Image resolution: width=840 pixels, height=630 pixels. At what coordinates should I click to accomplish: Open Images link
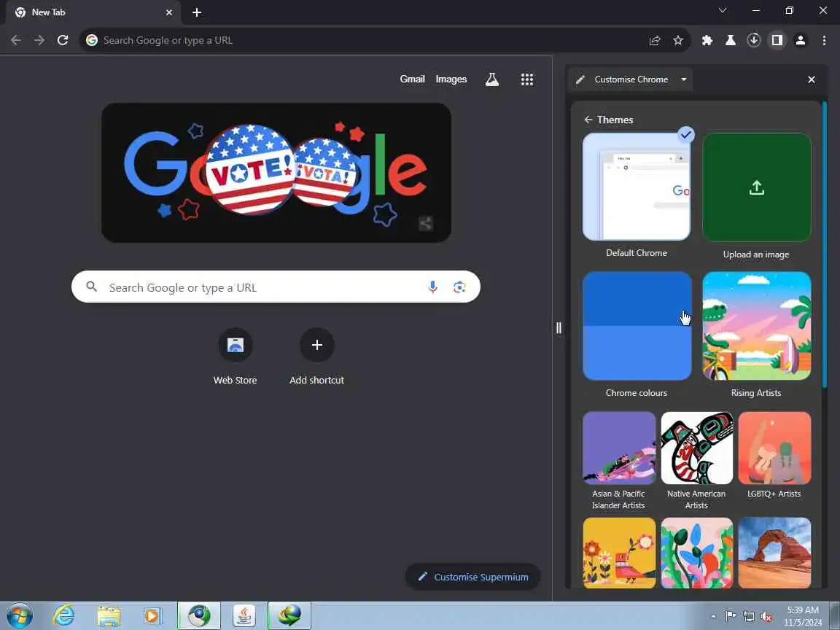451,79
